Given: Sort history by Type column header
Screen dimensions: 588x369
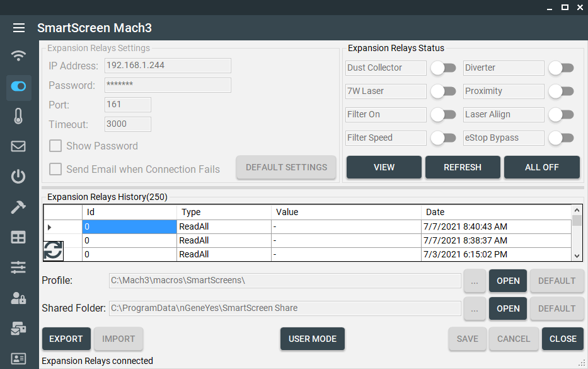Looking at the screenshot, I should point(223,212).
